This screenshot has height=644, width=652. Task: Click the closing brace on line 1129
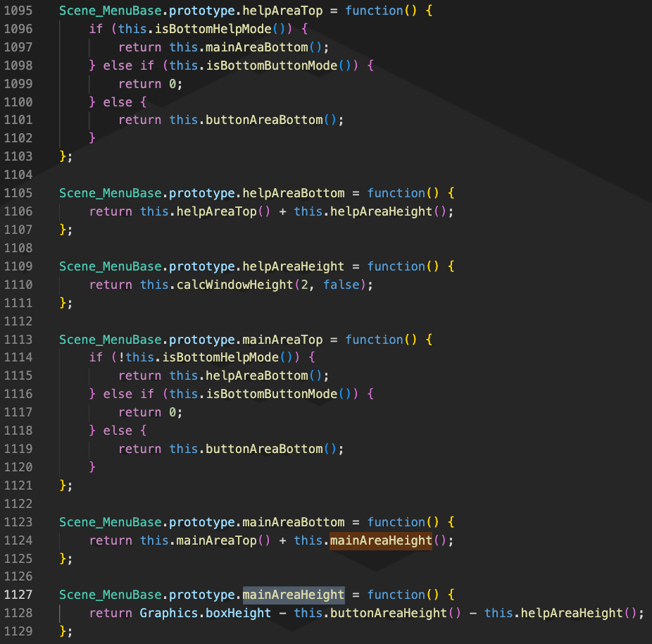(x=63, y=631)
